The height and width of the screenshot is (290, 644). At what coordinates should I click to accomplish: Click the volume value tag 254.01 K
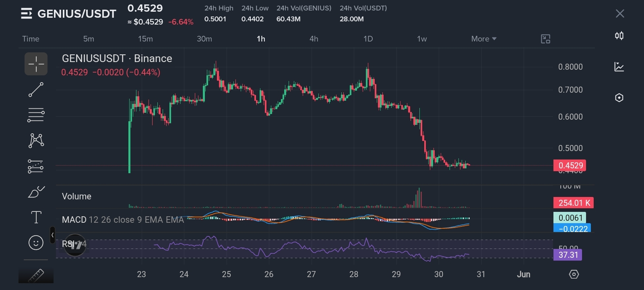(x=574, y=203)
